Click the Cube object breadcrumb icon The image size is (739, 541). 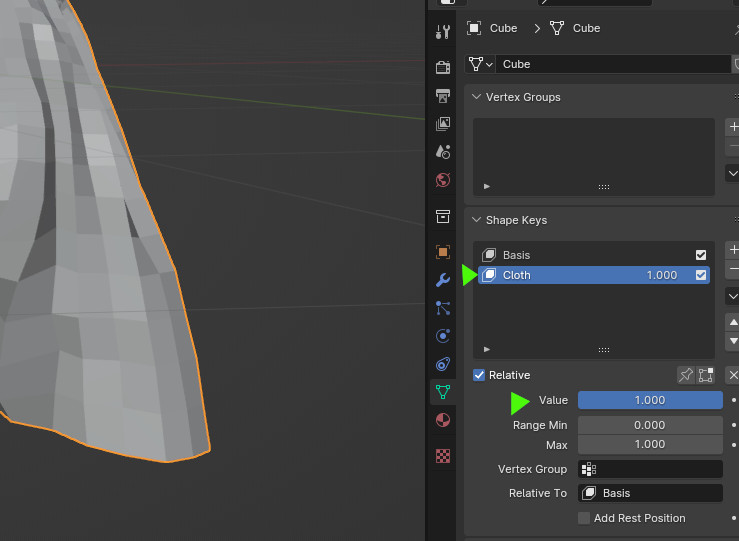click(474, 28)
